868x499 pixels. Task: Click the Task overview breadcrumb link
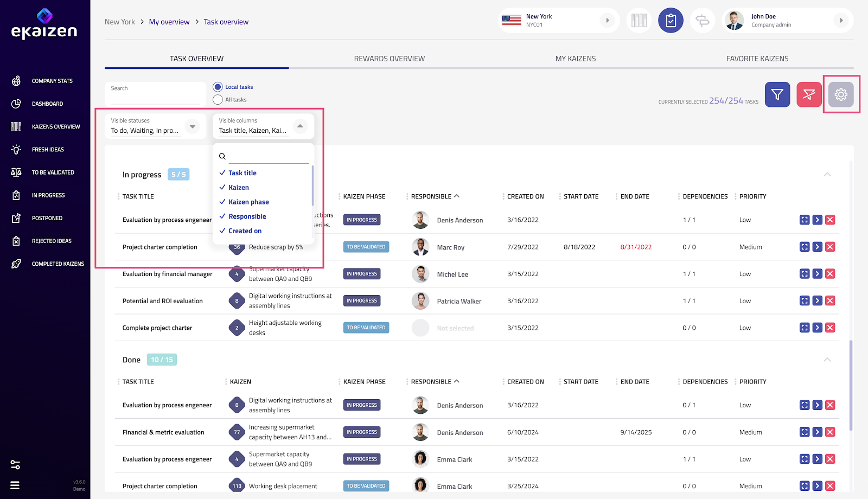pyautogui.click(x=226, y=22)
